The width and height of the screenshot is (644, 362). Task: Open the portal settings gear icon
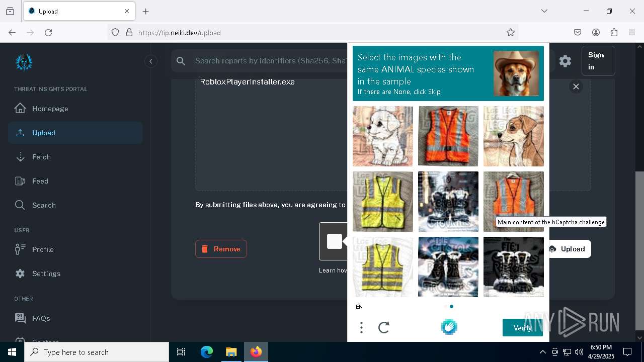[565, 61]
